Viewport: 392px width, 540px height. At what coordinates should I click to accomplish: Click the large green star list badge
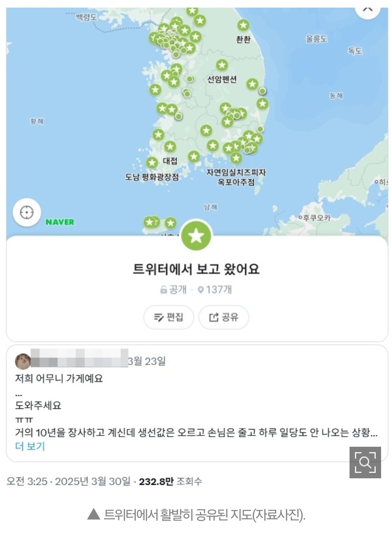pos(196,235)
